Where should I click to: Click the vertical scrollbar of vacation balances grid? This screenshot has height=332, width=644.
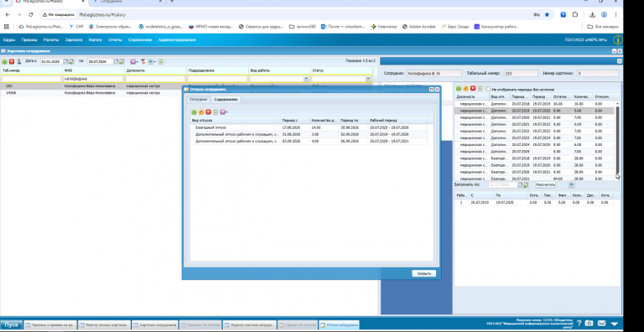coord(617,140)
